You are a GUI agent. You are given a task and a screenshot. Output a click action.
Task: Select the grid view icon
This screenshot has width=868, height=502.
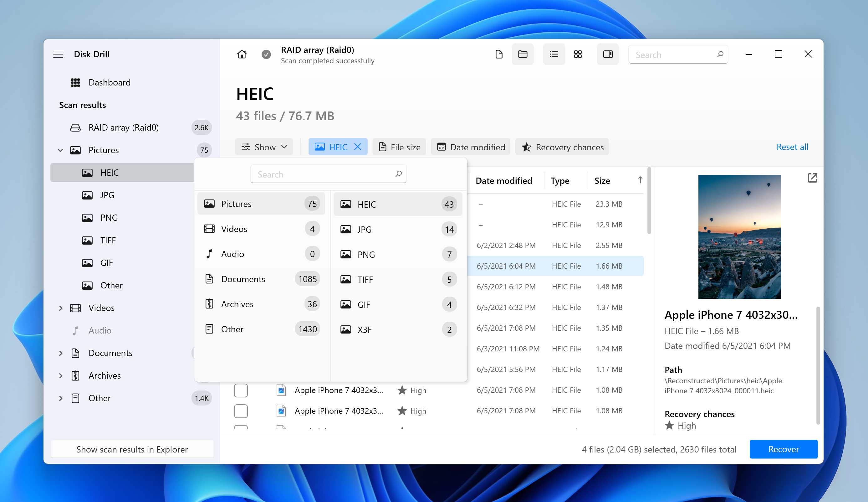point(579,54)
